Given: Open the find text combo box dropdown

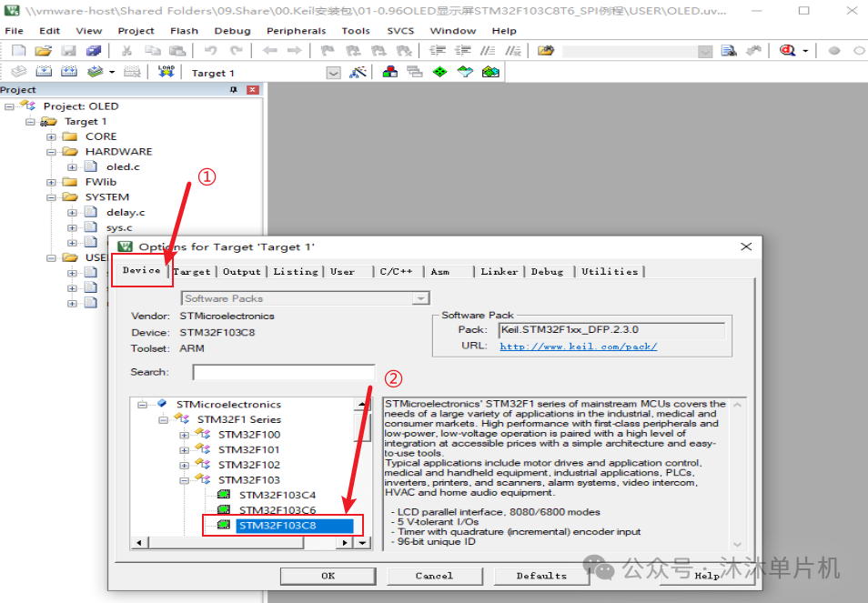Looking at the screenshot, I should tap(705, 52).
